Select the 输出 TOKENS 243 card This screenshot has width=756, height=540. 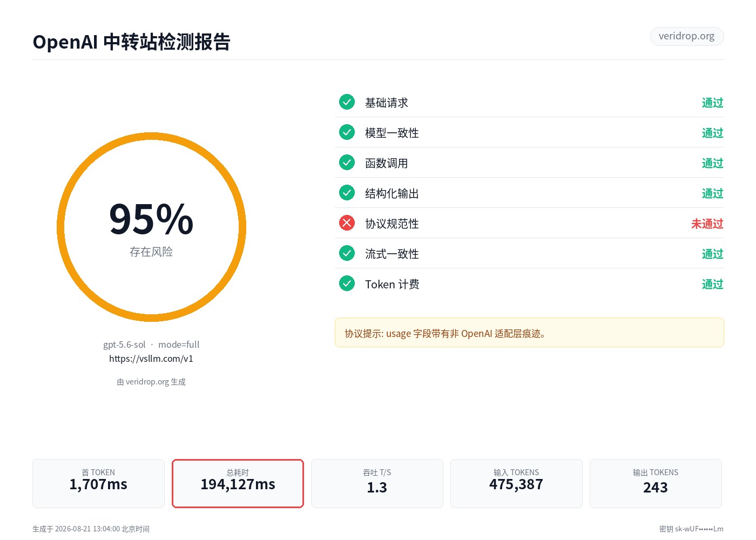tap(656, 483)
